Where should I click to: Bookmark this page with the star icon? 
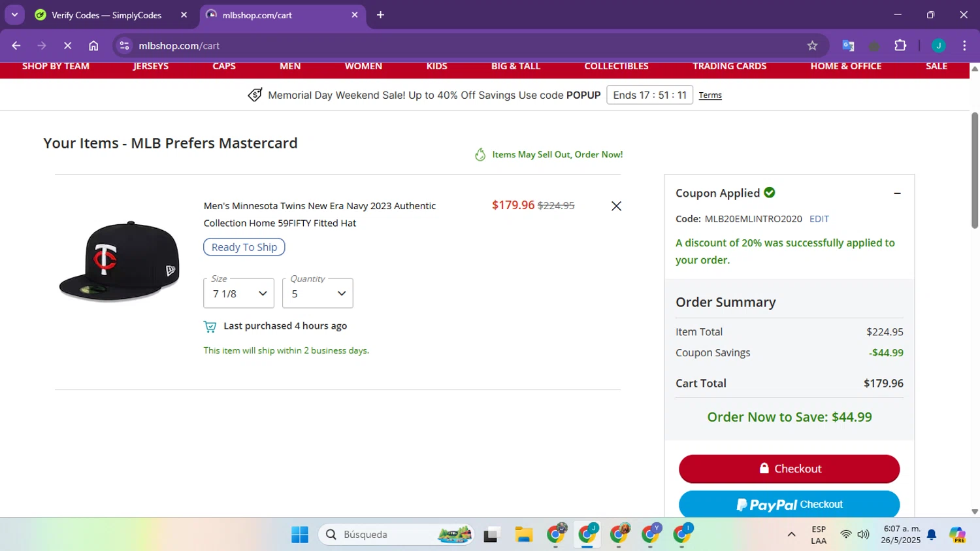[x=812, y=46]
